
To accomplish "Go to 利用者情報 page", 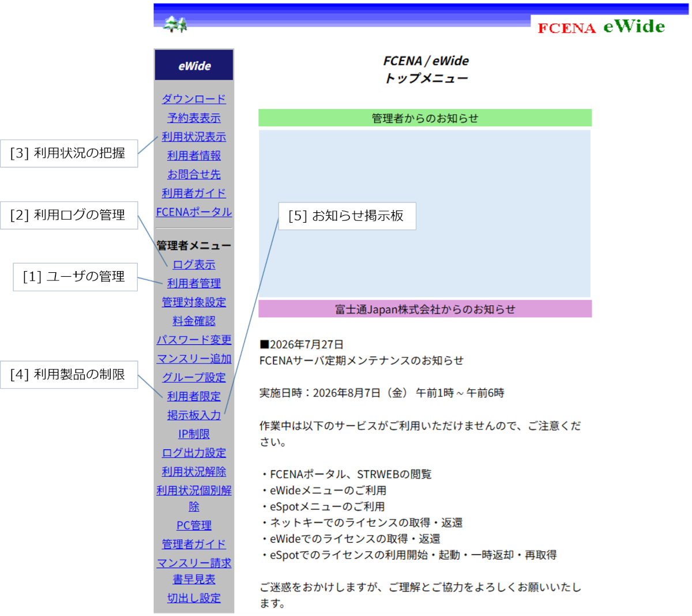I will pos(194,156).
